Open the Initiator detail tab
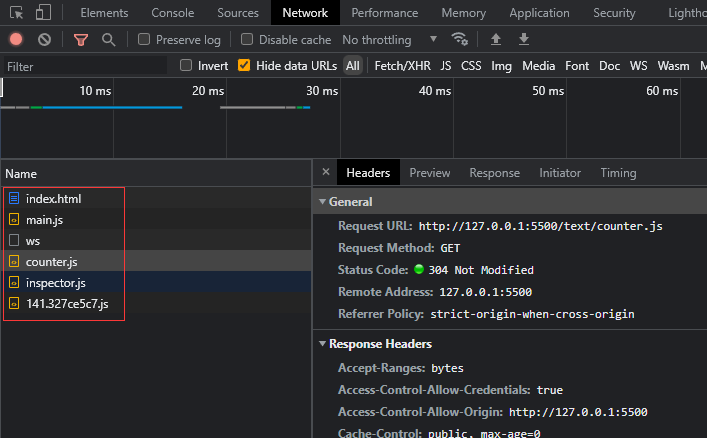This screenshot has width=707, height=438. point(560,172)
